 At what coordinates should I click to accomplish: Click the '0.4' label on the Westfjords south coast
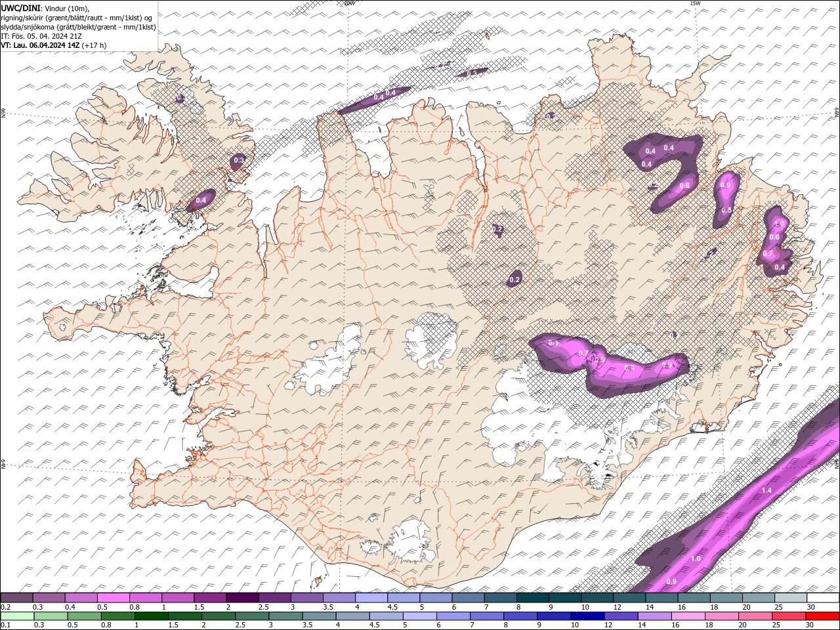pyautogui.click(x=201, y=200)
